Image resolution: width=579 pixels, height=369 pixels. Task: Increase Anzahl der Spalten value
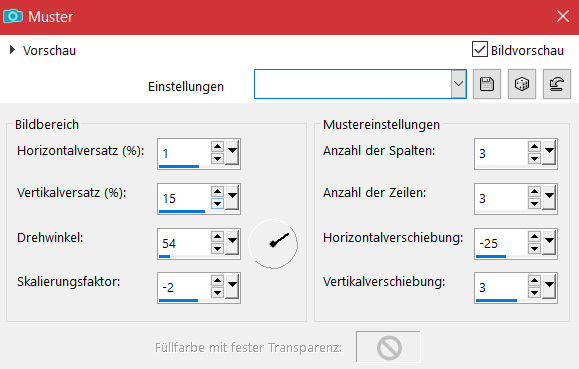[534, 147]
